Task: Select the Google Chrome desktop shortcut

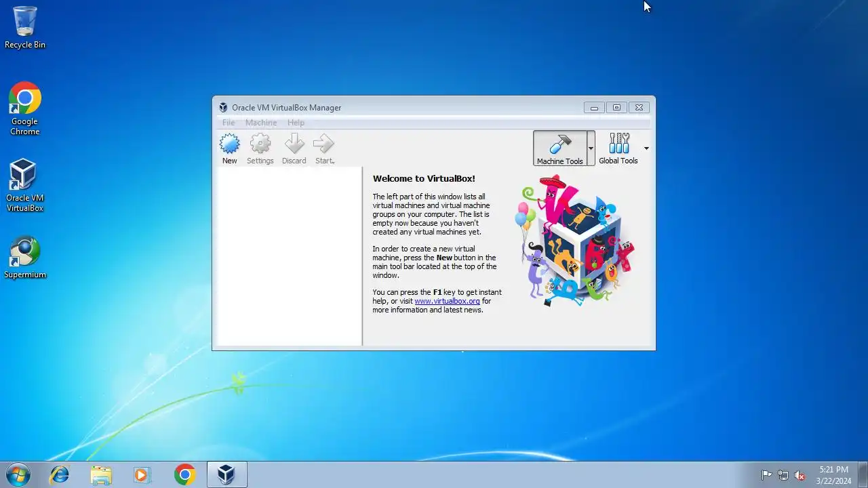Action: tap(25, 108)
